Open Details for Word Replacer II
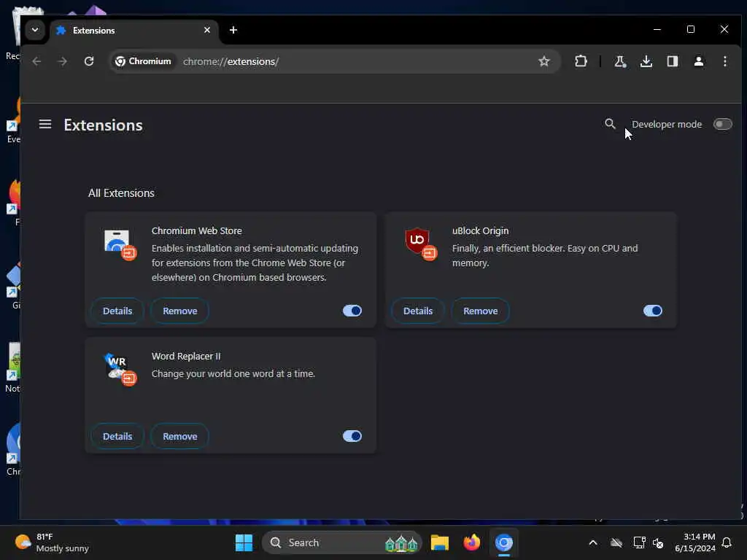The height and width of the screenshot is (560, 747). coord(117,436)
